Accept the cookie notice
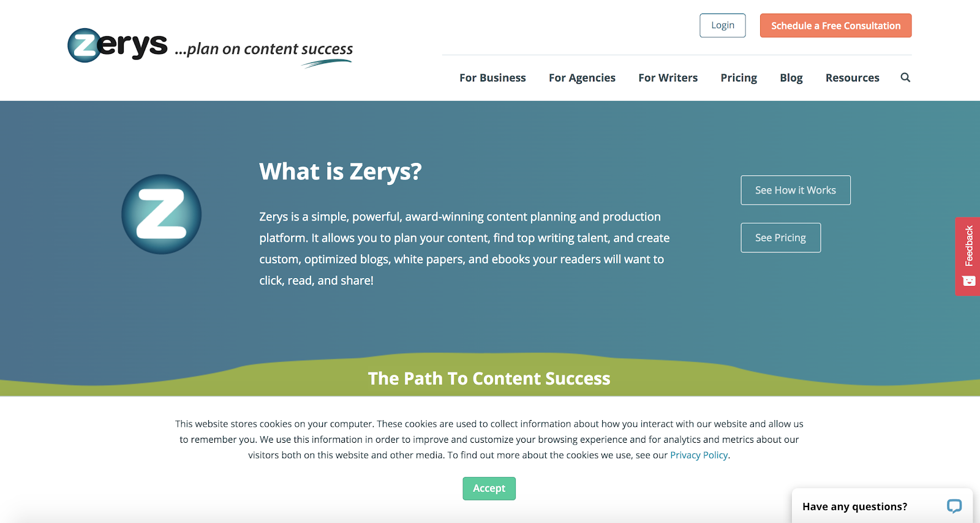Viewport: 980px width, 523px height. (x=489, y=488)
